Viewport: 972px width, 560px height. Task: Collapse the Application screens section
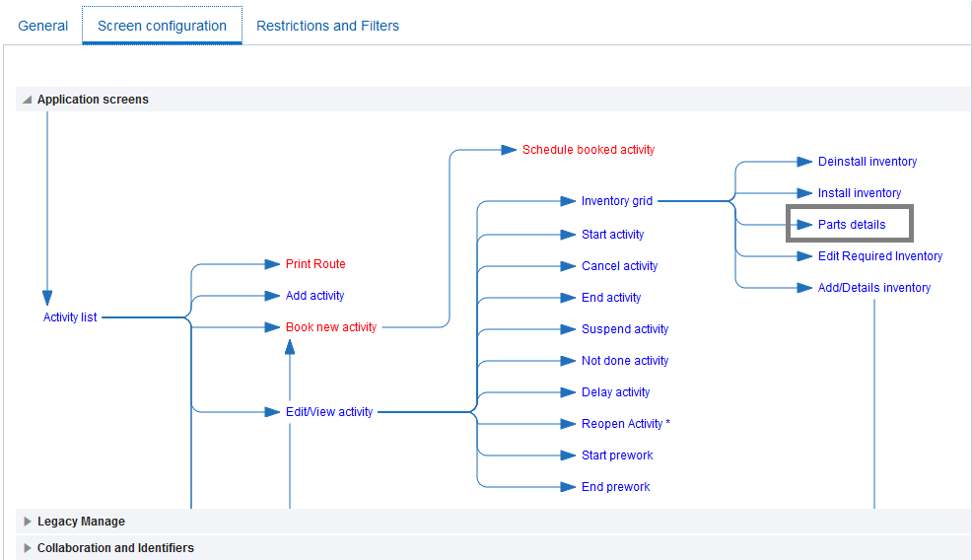click(x=28, y=100)
